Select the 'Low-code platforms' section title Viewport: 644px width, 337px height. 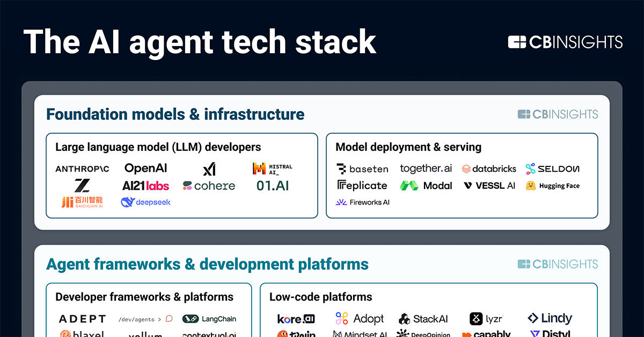tap(320, 297)
